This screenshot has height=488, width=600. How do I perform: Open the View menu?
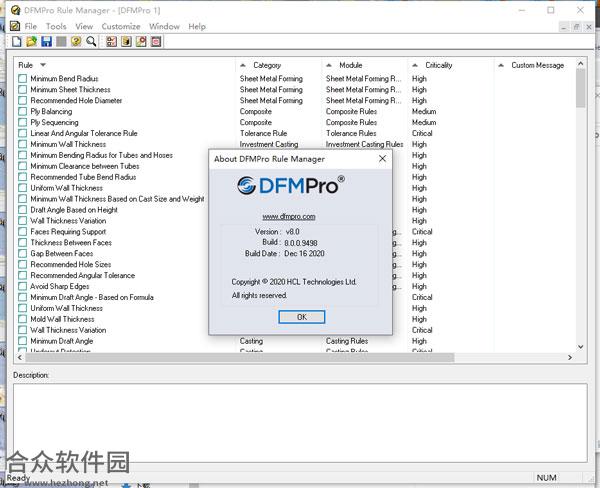[x=84, y=26]
